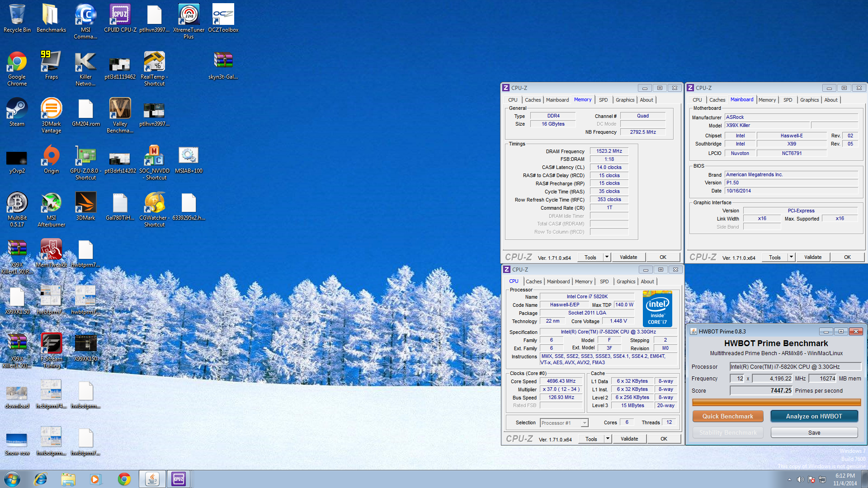
Task: Launch MultiBit 0.5.17 desktop icon
Action: [17, 209]
